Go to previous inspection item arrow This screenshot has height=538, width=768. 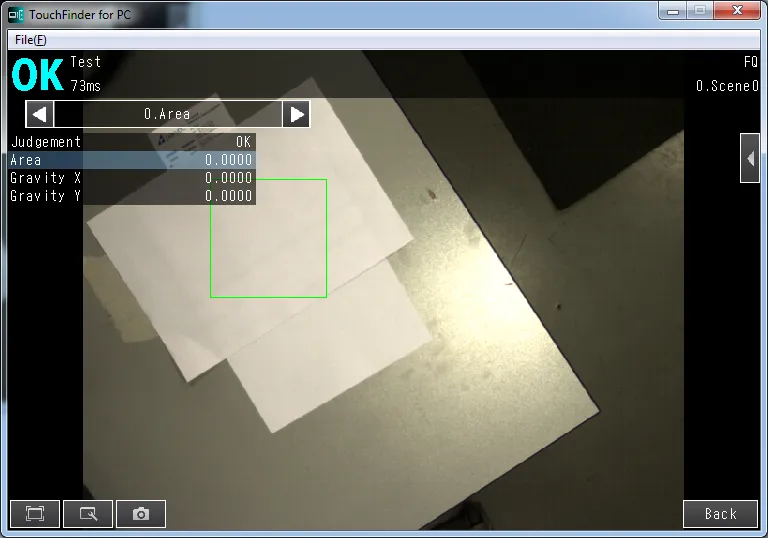[x=40, y=114]
